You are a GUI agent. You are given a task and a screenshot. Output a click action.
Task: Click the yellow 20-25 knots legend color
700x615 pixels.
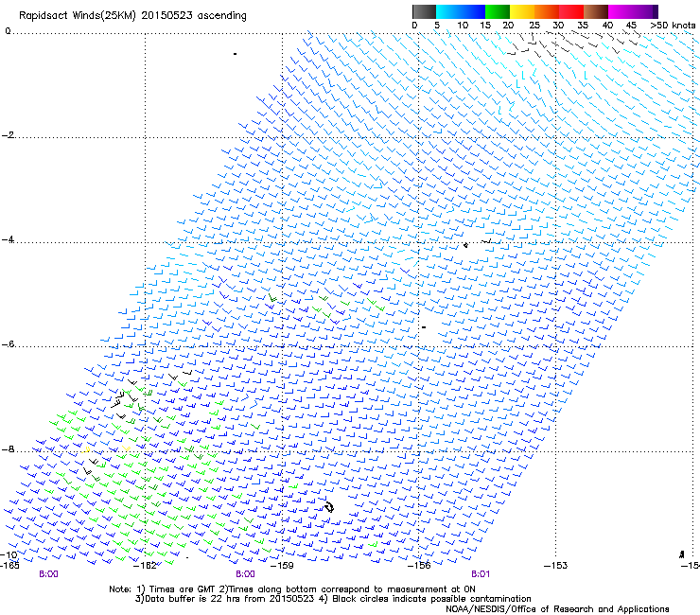coord(522,11)
